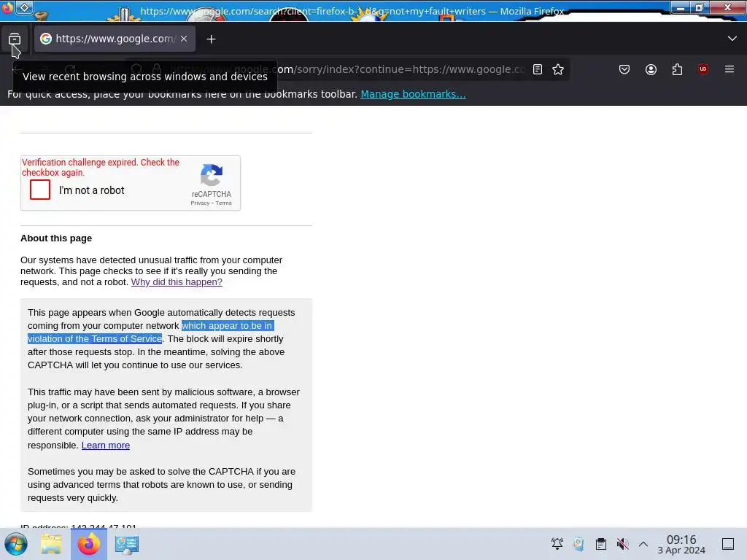Toggle the title bar keep-on-all-desktops pin icon

click(24, 7)
